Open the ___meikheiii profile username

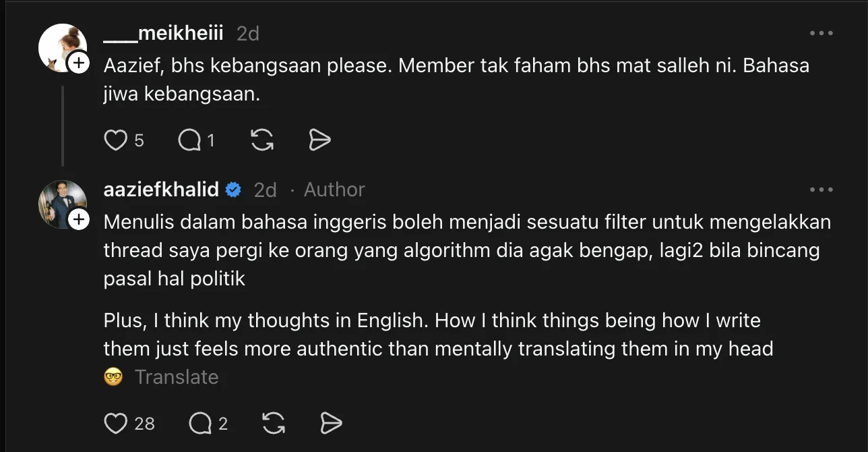click(x=163, y=33)
